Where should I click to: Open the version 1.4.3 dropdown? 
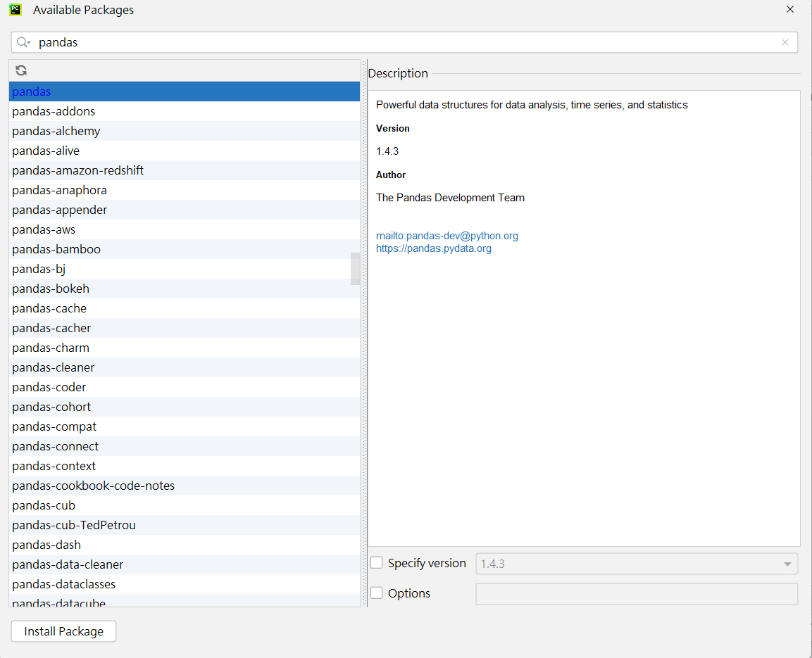(637, 564)
